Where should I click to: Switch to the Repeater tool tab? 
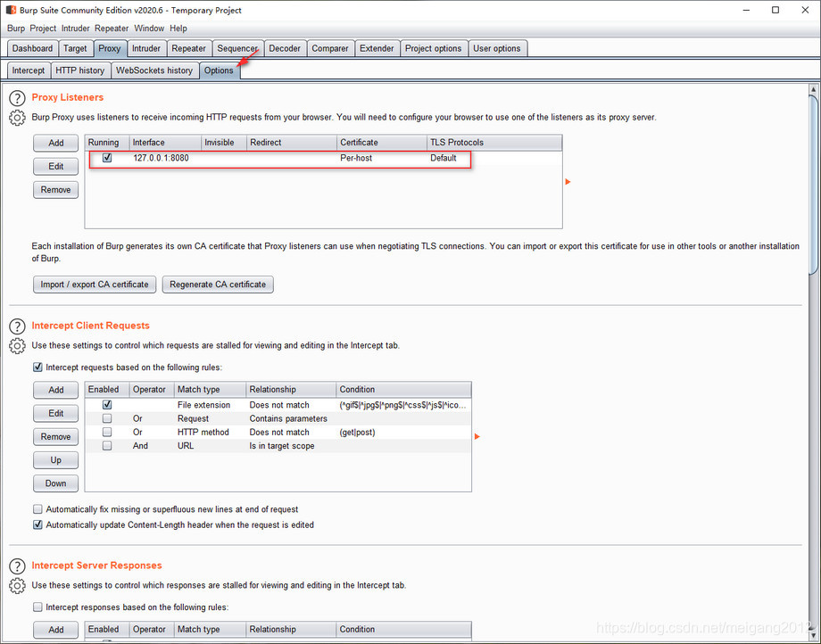188,48
